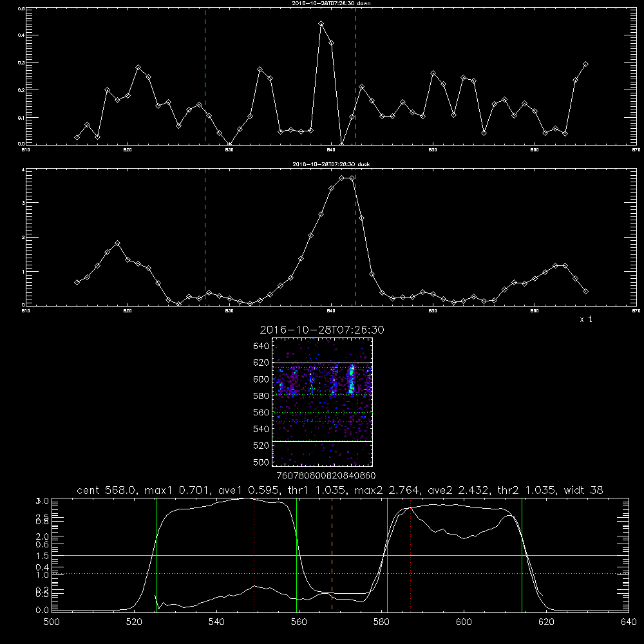Click the dawn plot y-axis label 0.4
The width and height of the screenshot is (644, 644).
(x=21, y=35)
